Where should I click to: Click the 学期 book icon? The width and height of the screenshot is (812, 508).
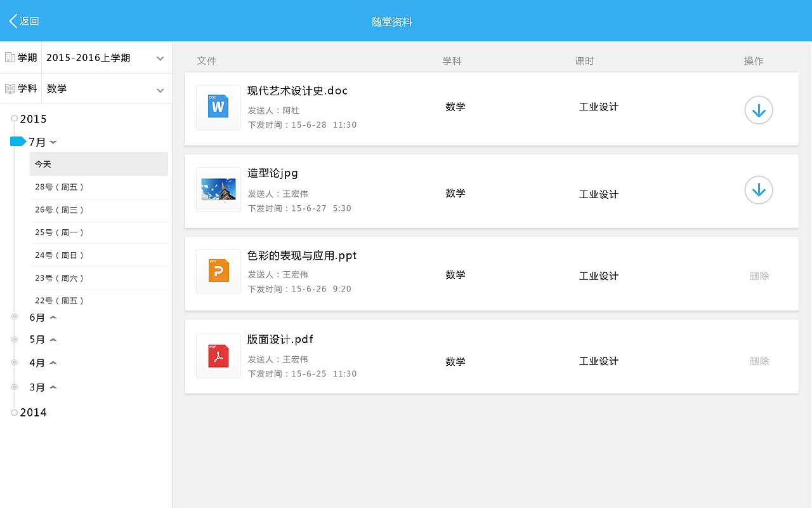(10, 58)
